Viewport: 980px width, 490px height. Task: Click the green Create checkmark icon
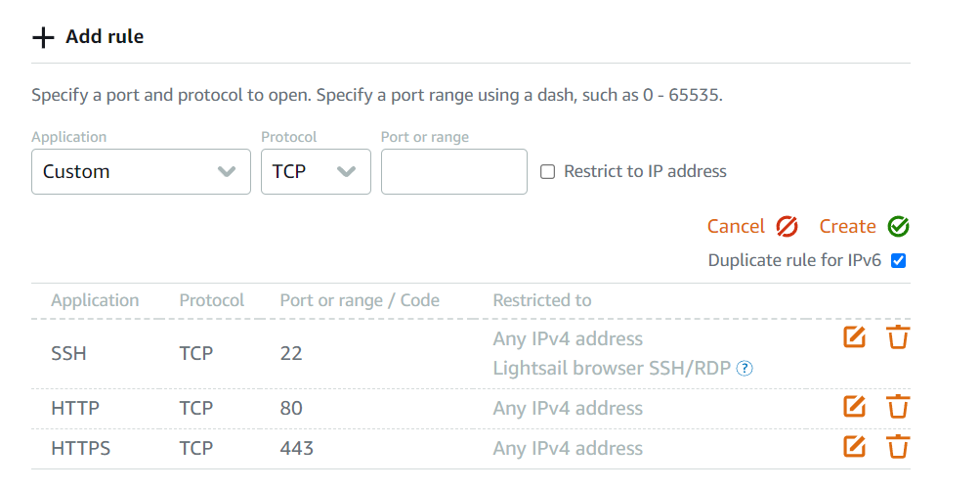point(899,227)
